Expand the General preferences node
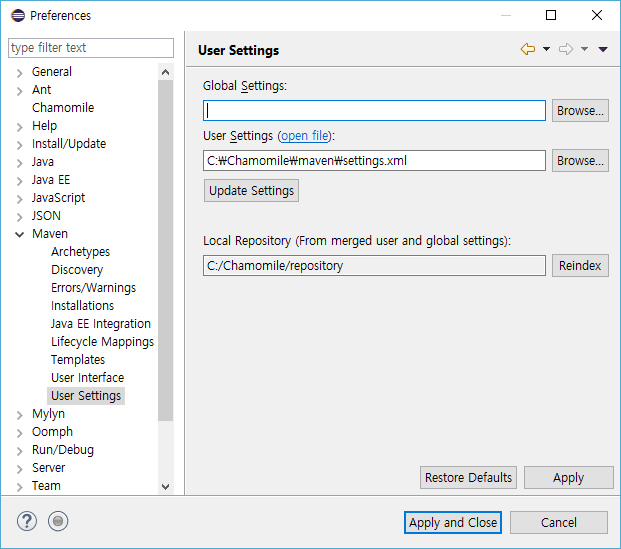Screen dimensions: 621x549 coord(19,72)
